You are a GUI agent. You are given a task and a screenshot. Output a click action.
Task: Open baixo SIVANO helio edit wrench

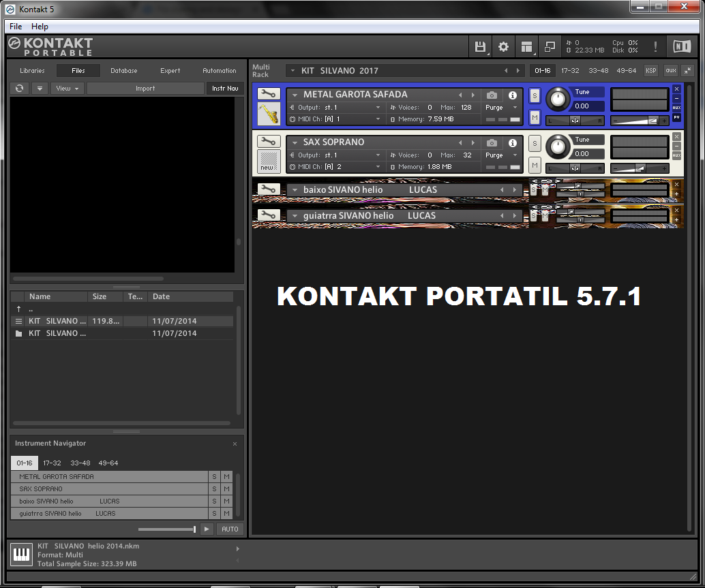coord(269,189)
